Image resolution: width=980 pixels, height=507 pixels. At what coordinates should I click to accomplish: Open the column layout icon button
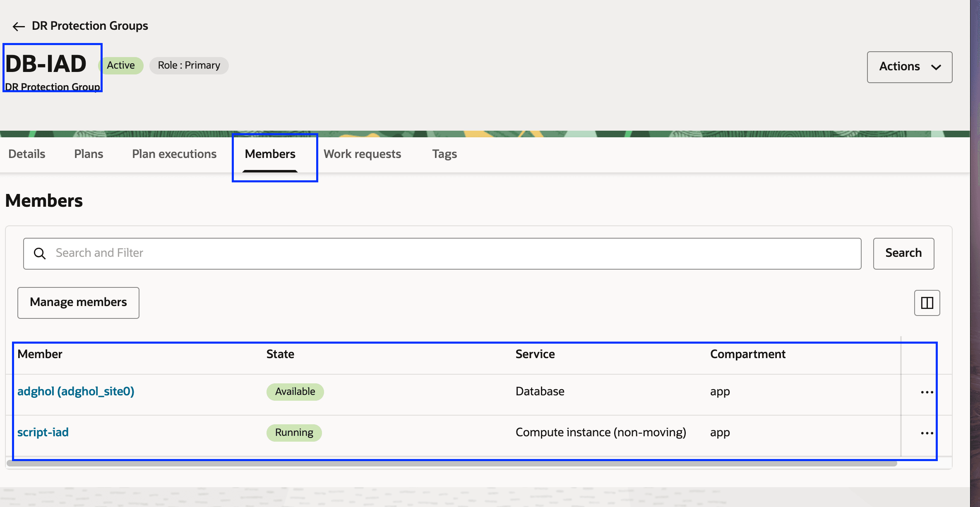927,303
